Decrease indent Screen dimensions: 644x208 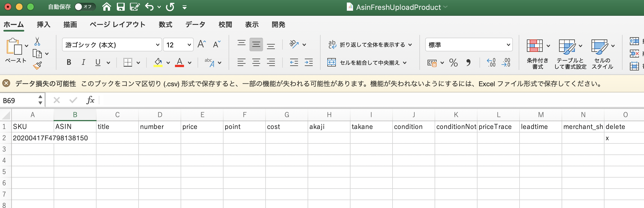(x=294, y=62)
